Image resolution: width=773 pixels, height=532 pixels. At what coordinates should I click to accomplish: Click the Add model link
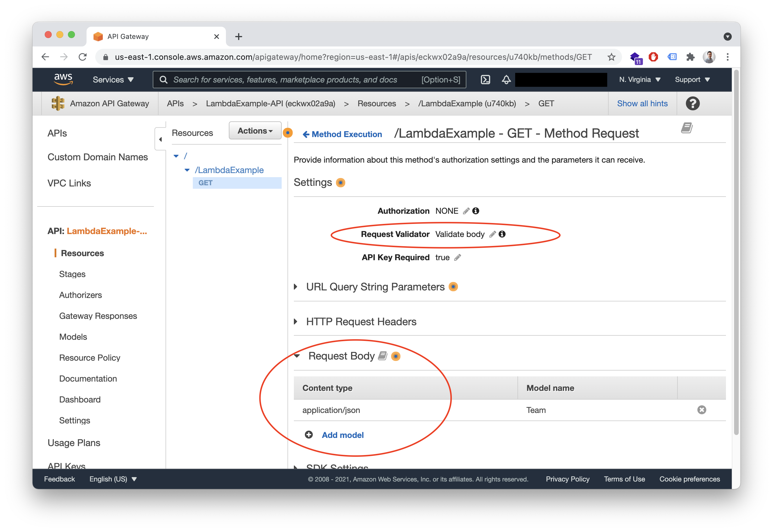[343, 434]
